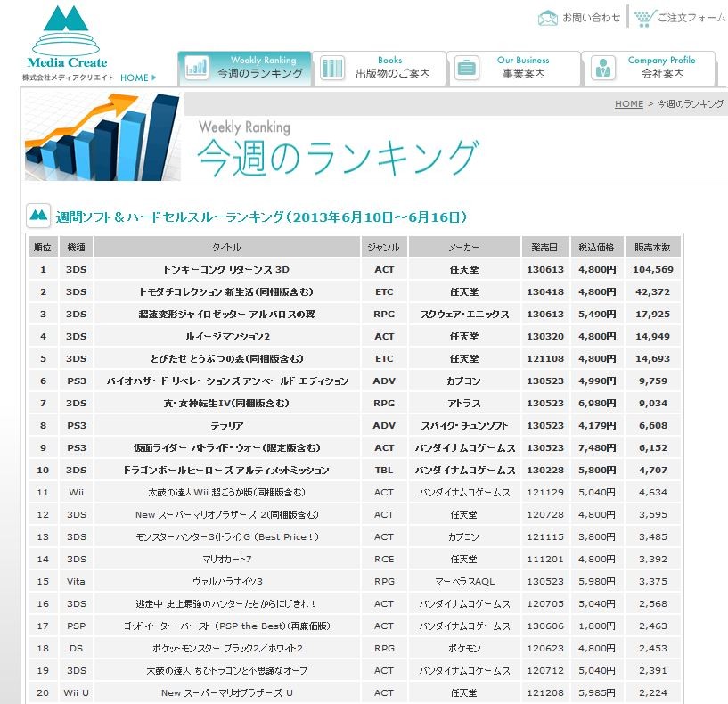This screenshot has height=704, width=728.
Task: Open the Books 出版物のご案内 tab
Action: coord(380,68)
